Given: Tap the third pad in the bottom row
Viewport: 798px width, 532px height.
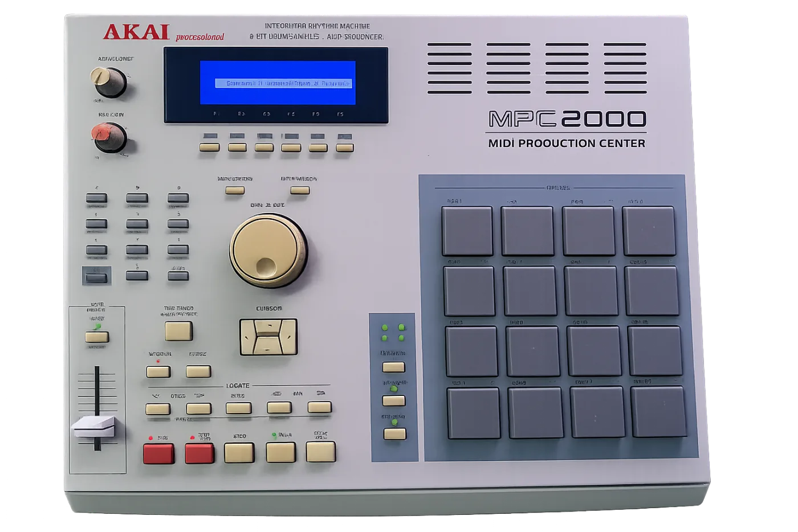Looking at the screenshot, I should 597,412.
